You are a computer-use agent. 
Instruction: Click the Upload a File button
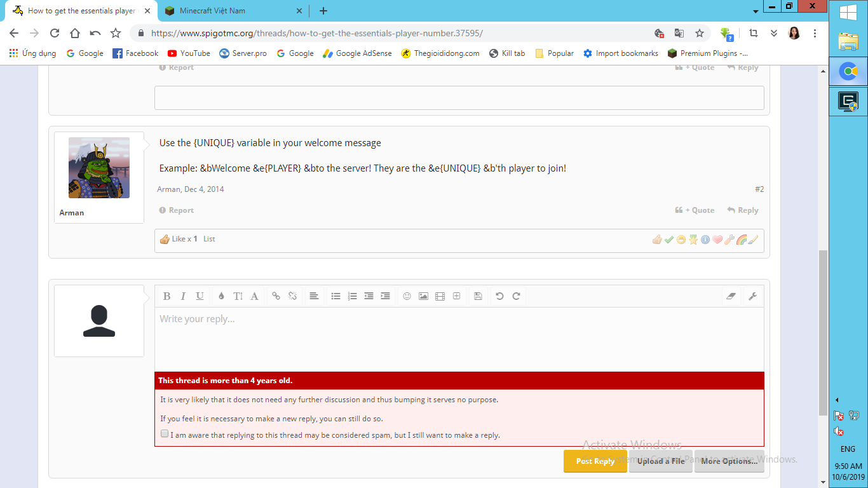pos(661,461)
